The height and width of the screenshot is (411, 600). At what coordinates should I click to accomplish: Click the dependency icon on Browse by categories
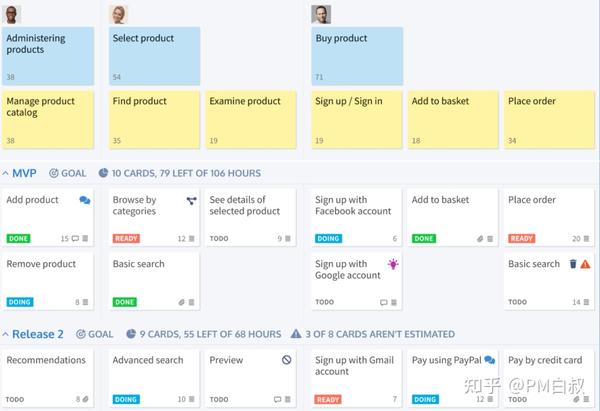tap(191, 201)
